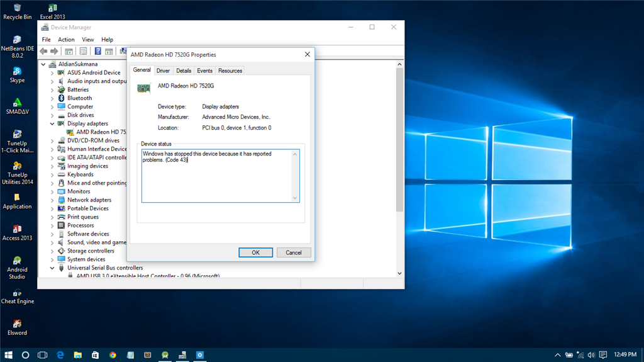Open the Recycle Bin desktop icon
This screenshot has width=644, height=362.
pos(17,11)
